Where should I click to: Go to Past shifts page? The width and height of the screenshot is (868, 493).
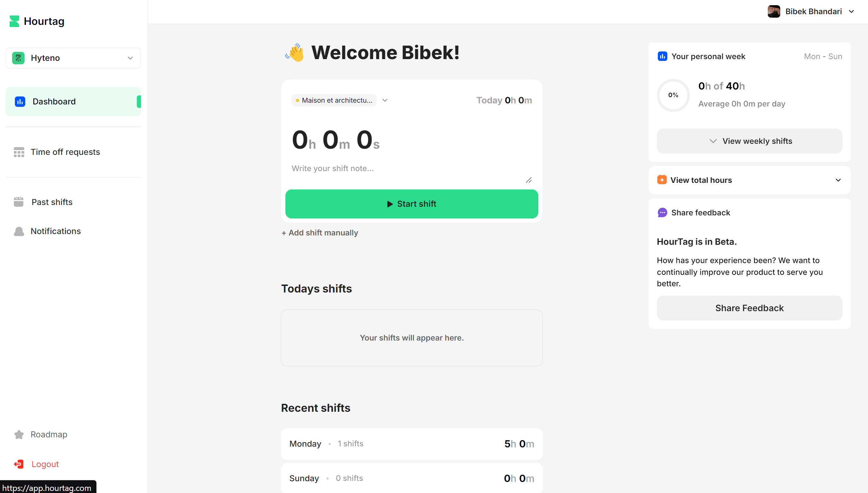[52, 202]
